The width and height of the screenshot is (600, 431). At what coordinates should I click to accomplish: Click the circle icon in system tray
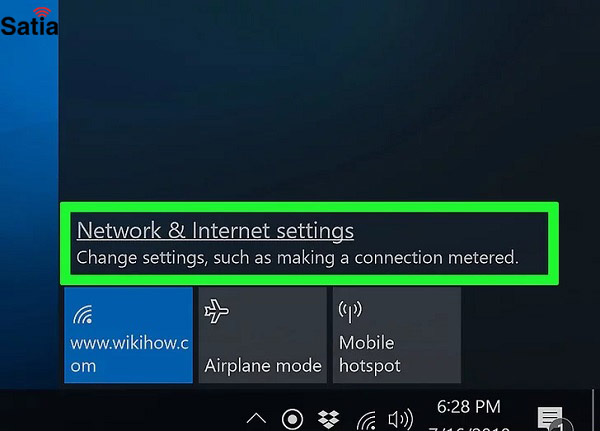coord(292,420)
